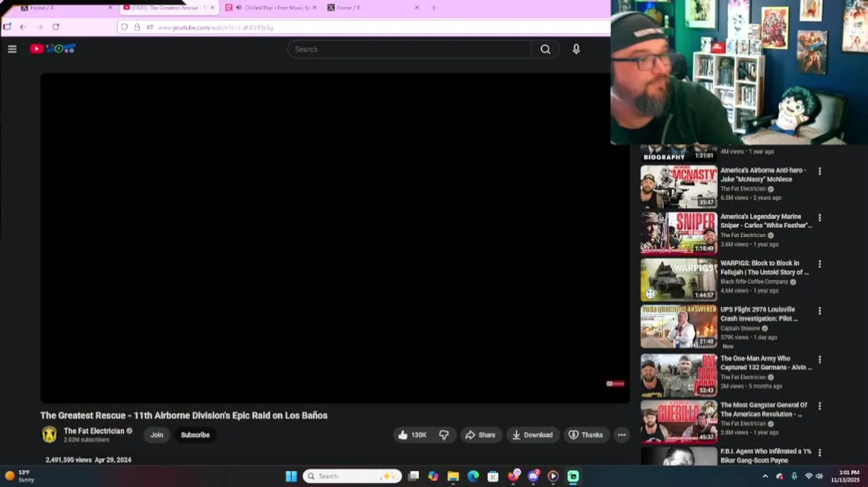
Task: Dislike the video with thumbs down
Action: 444,435
